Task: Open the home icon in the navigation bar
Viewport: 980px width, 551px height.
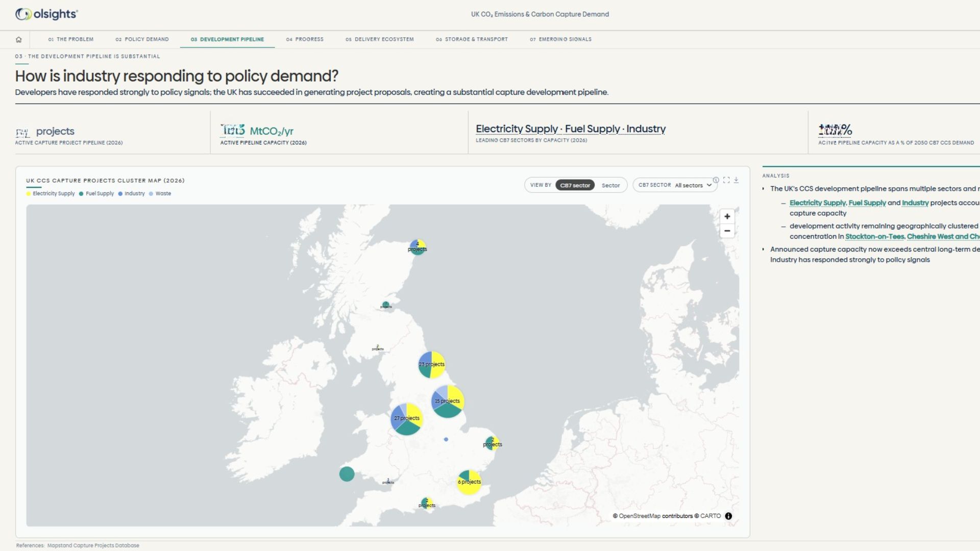Action: click(19, 39)
